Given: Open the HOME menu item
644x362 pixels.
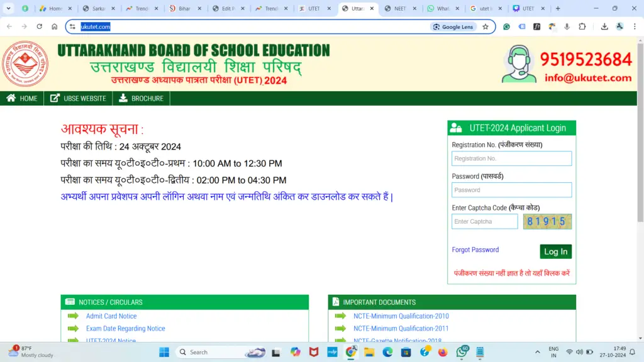Looking at the screenshot, I should [22, 99].
